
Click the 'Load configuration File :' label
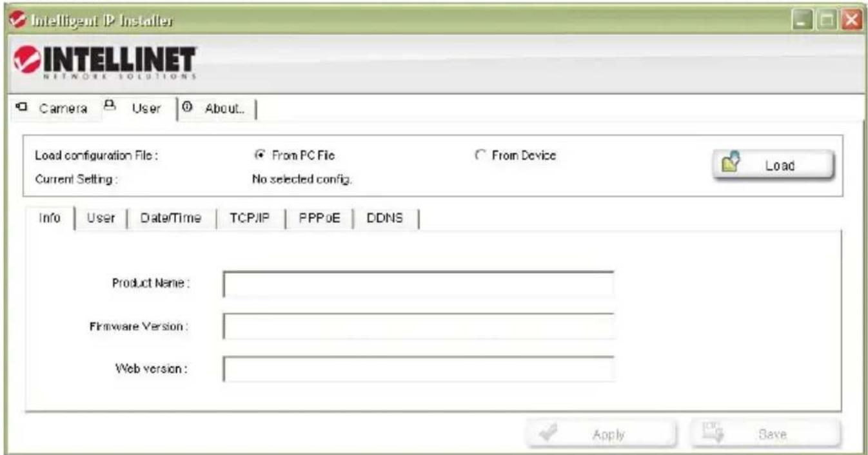click(96, 155)
